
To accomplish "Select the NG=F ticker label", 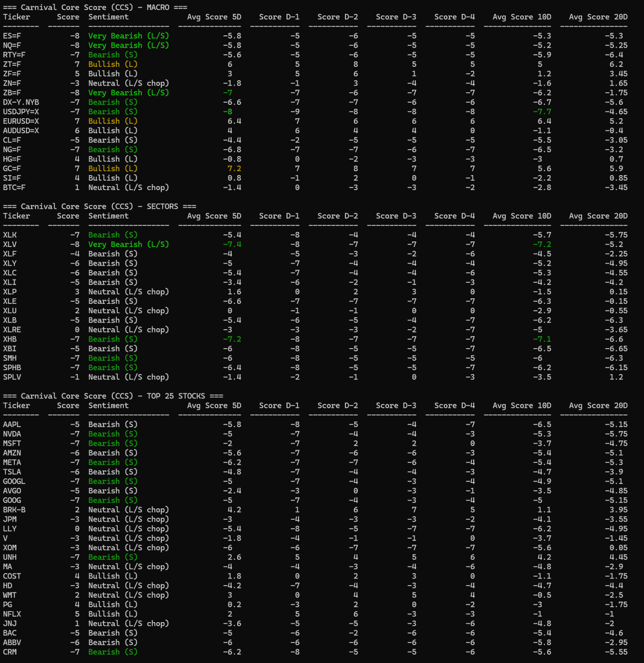I will coord(12,149).
